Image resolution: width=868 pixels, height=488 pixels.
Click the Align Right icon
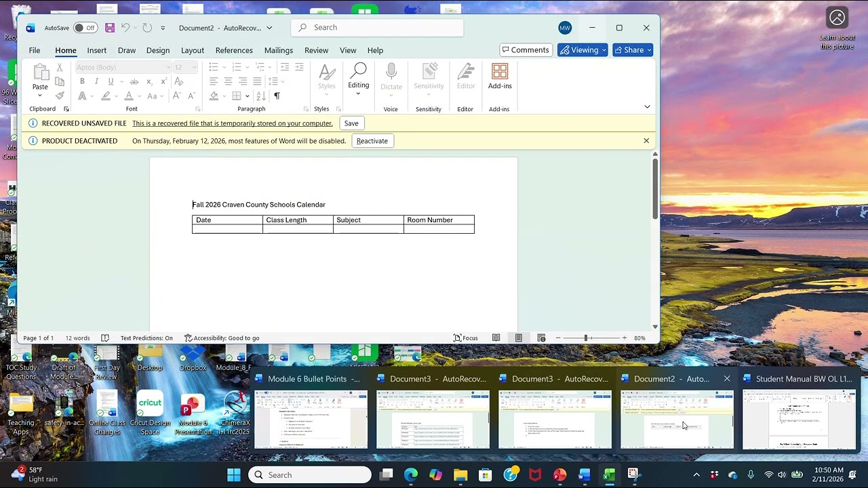243,81
